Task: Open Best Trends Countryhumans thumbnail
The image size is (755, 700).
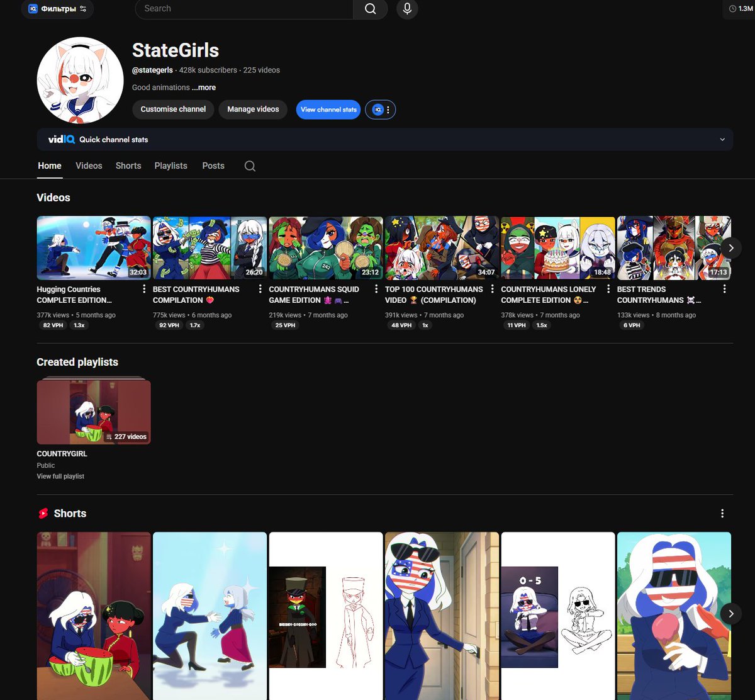Action: coord(674,248)
